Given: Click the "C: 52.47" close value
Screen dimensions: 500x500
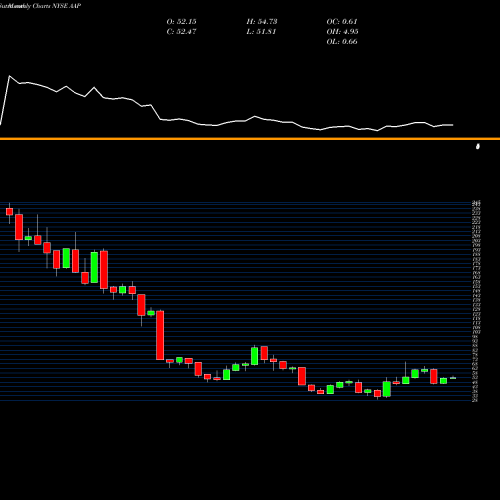Looking at the screenshot, I should pyautogui.click(x=181, y=32).
